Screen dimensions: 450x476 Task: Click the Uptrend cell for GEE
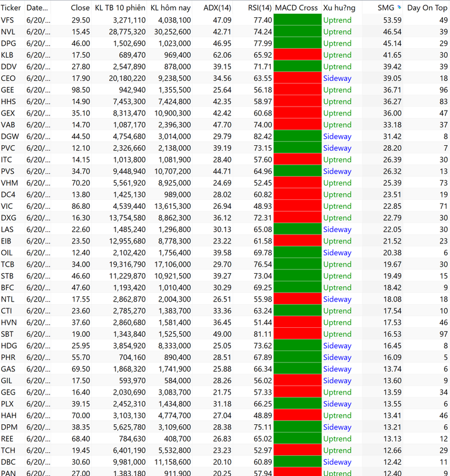tap(337, 90)
